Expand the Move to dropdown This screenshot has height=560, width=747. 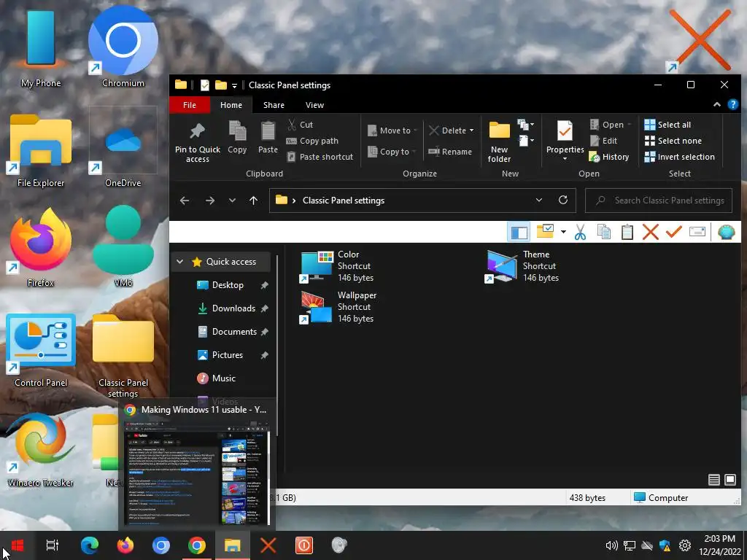click(x=415, y=131)
